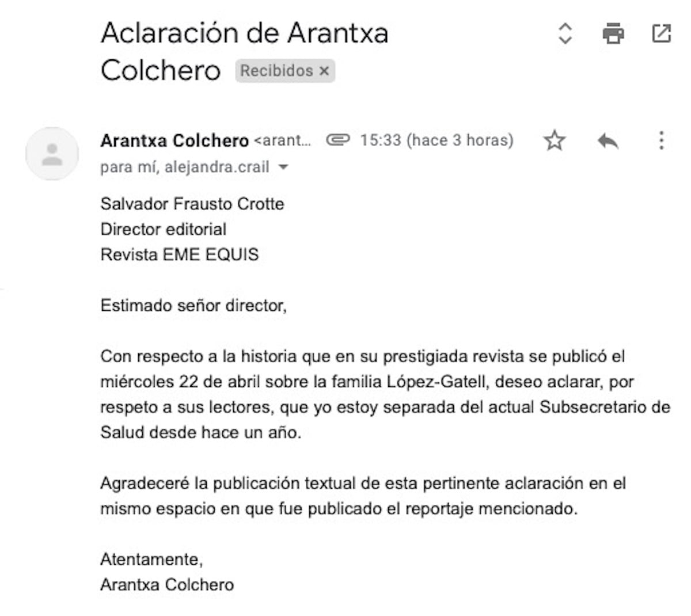The height and width of the screenshot is (616, 691).
Task: Remove the Recibidos label with its x
Action: click(324, 71)
